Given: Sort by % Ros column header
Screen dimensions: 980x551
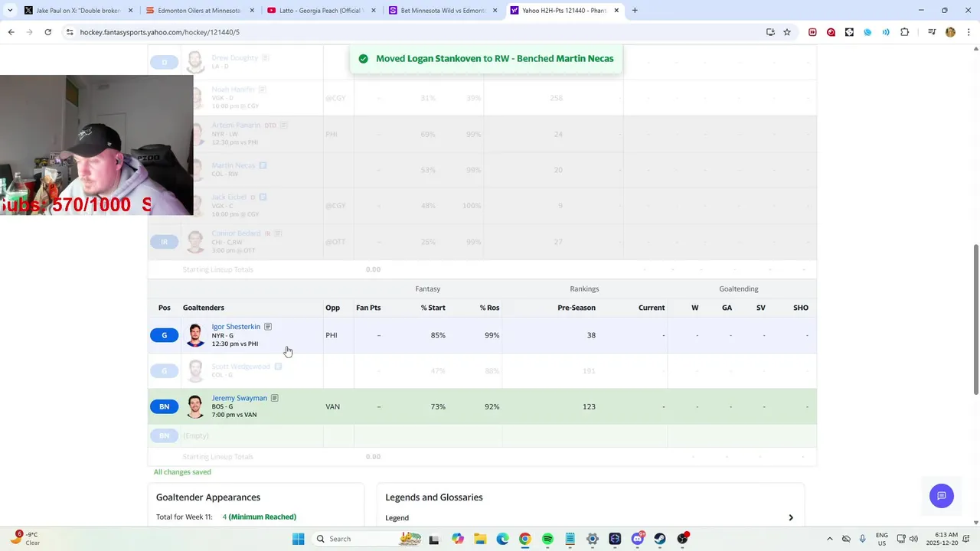Looking at the screenshot, I should [489, 308].
